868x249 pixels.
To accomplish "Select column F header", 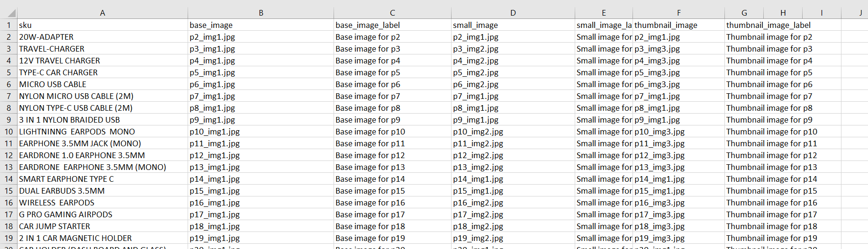I will pos(678,13).
